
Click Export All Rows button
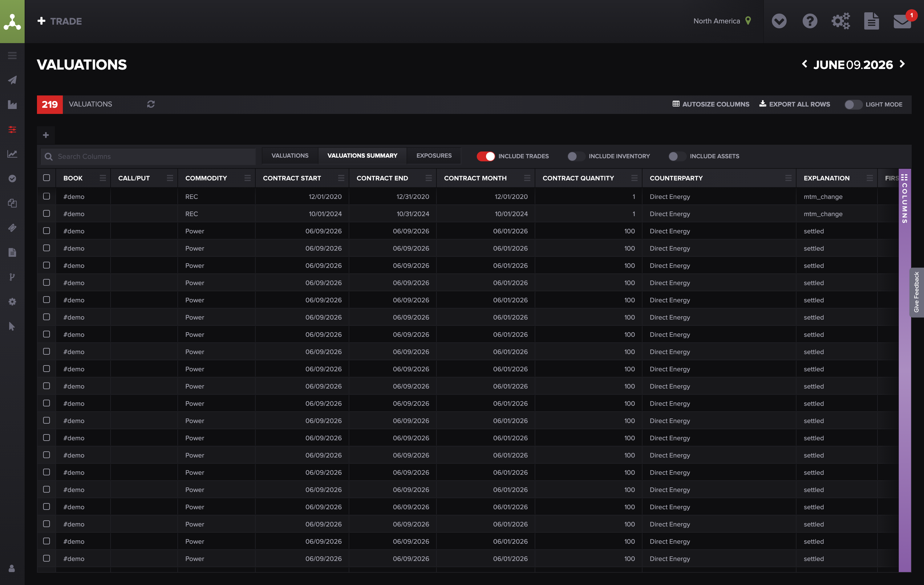pos(795,104)
